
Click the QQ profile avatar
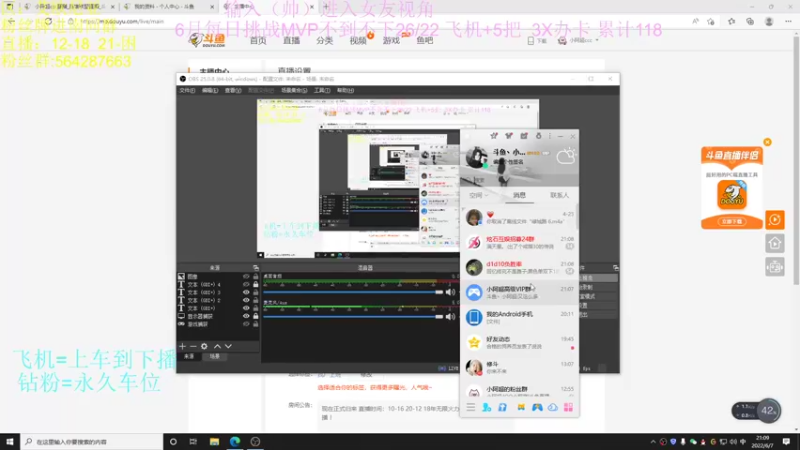477,157
